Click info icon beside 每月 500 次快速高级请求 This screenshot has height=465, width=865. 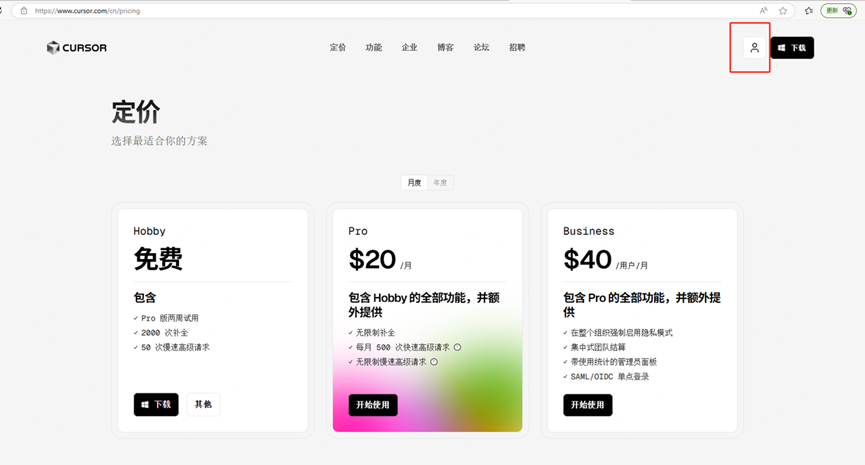(457, 347)
